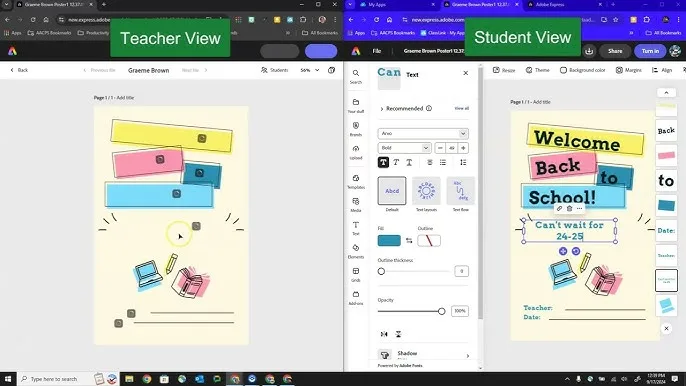The height and width of the screenshot is (386, 686).
Task: Select the Default text style thumbnail
Action: 392,190
